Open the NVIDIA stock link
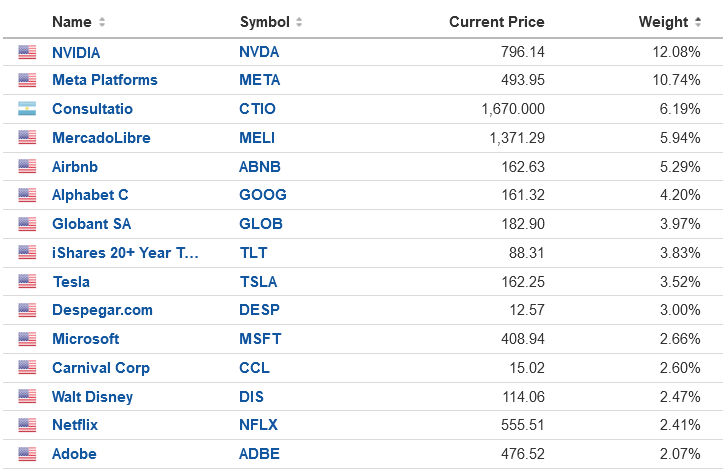The image size is (723, 474). (x=76, y=52)
